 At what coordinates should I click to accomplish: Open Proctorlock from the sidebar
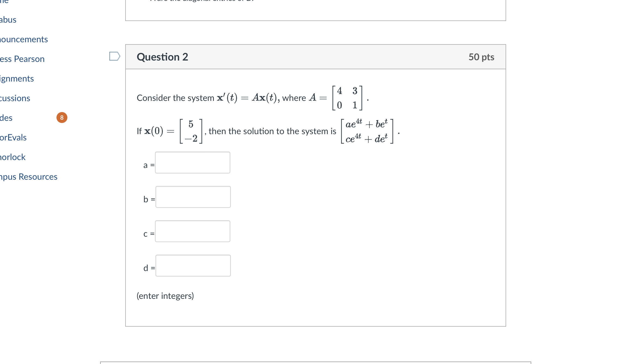(13, 157)
